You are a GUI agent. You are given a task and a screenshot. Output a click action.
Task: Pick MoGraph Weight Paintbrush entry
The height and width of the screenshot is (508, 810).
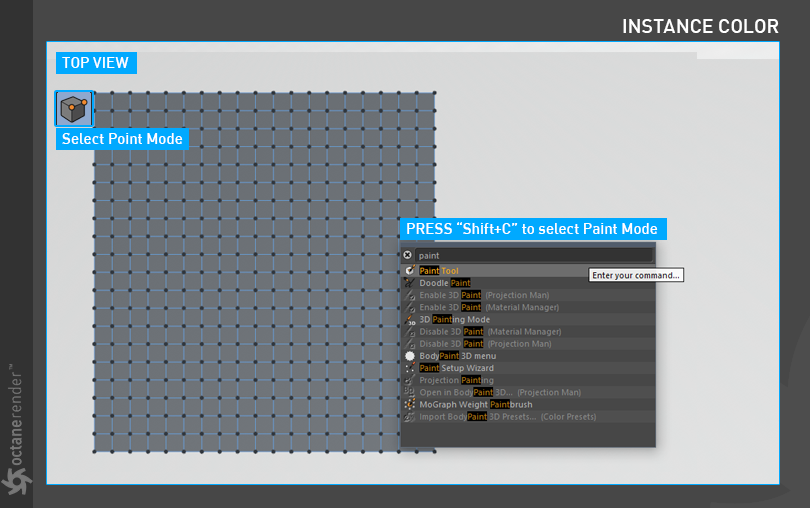[476, 404]
